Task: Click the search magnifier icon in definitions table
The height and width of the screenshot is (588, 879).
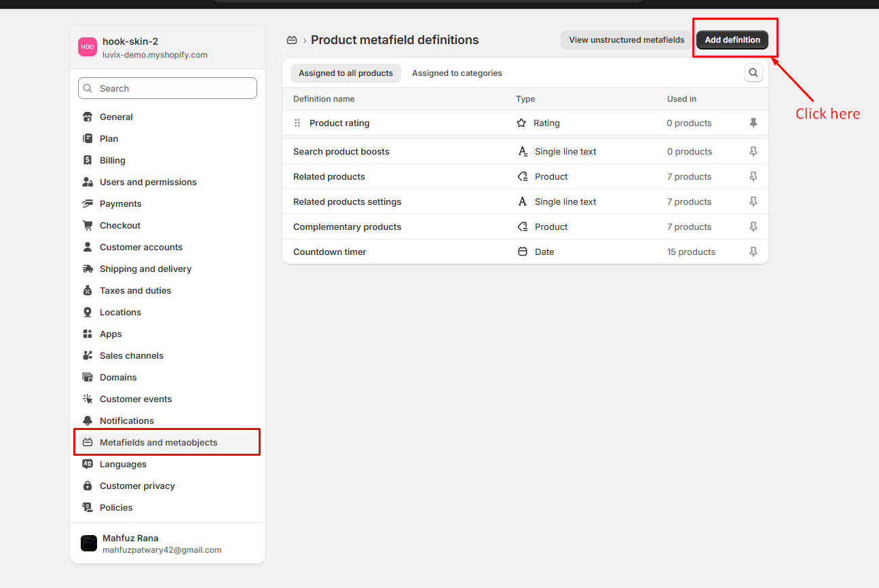Action: [x=753, y=73]
